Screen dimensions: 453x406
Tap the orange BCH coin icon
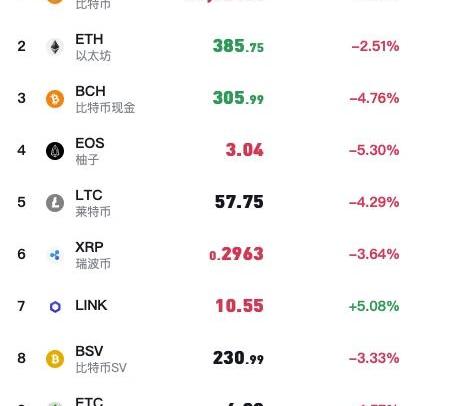(x=55, y=99)
